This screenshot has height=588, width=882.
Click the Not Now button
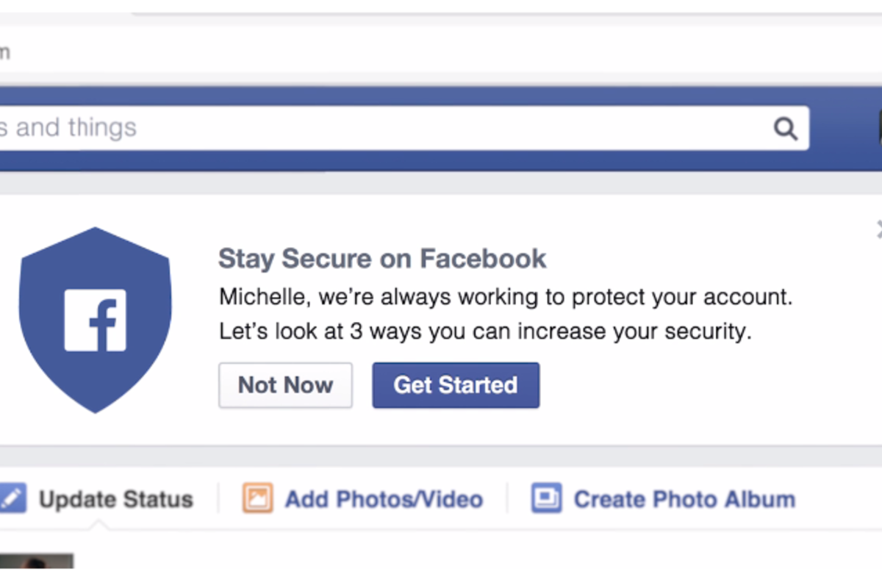[285, 385]
